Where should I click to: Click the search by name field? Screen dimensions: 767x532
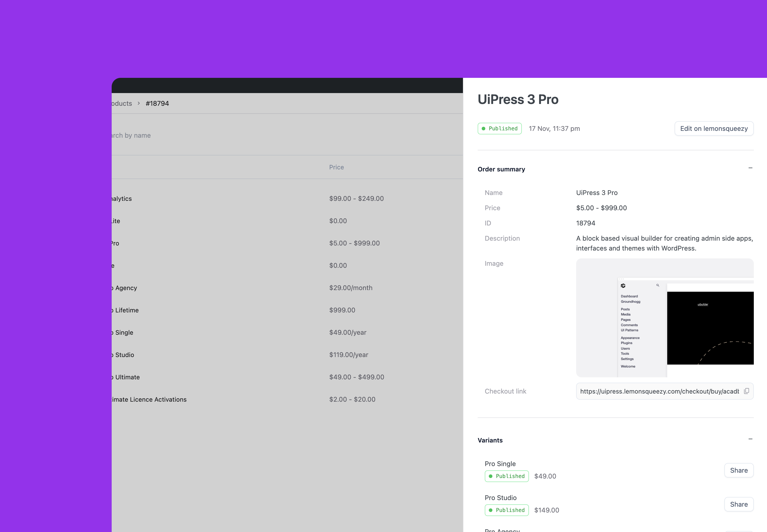287,135
